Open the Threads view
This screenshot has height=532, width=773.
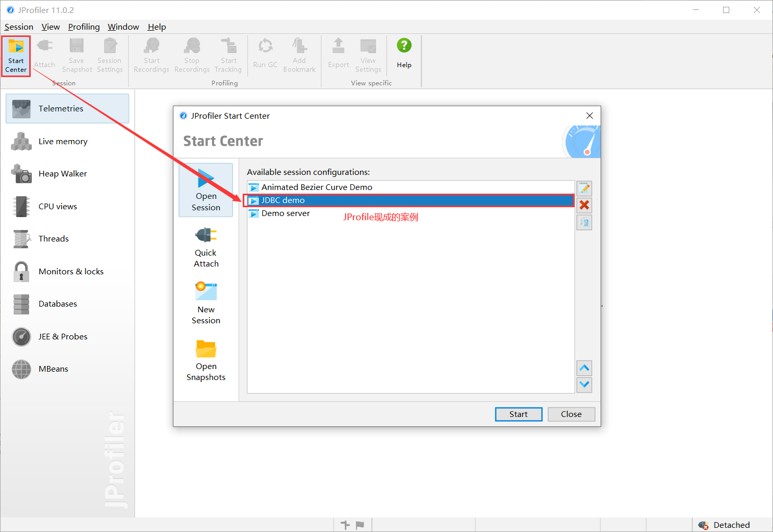(x=67, y=239)
